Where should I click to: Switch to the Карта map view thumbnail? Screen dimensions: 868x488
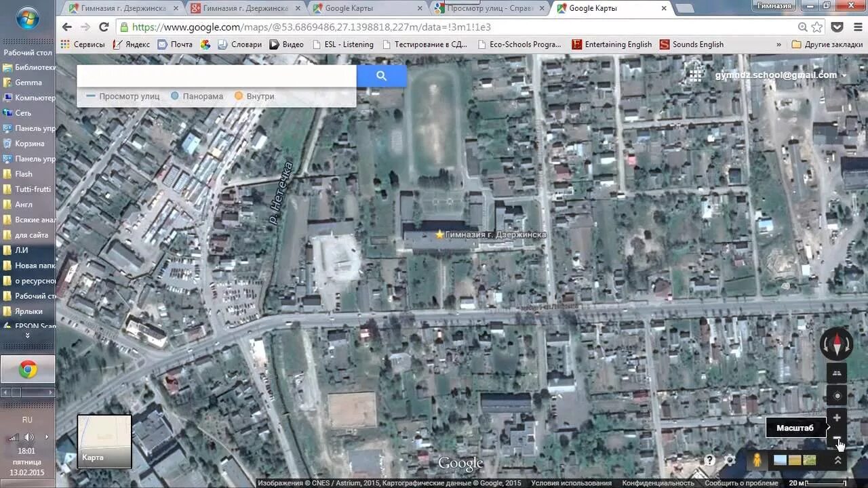point(104,441)
